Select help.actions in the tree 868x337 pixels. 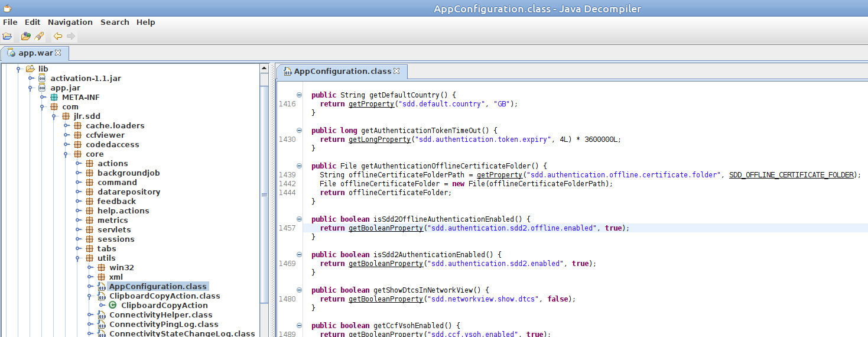pyautogui.click(x=123, y=210)
